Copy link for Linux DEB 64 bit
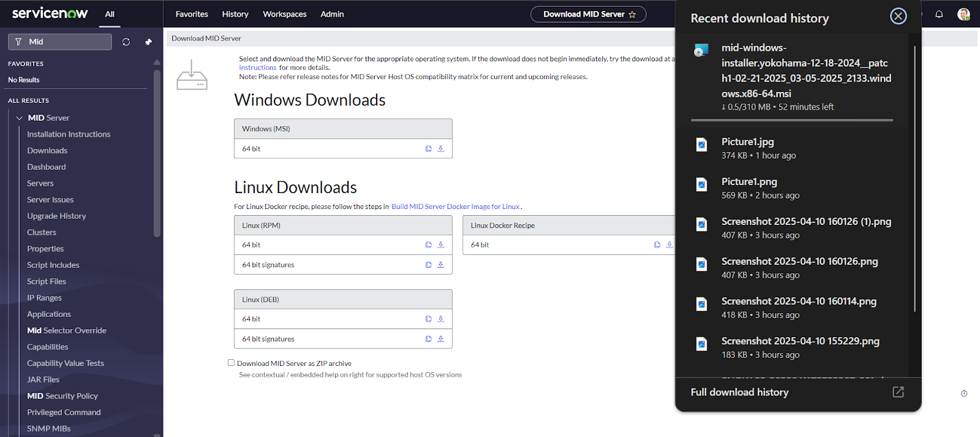Screen dimensions: 980x437 pyautogui.click(x=429, y=319)
